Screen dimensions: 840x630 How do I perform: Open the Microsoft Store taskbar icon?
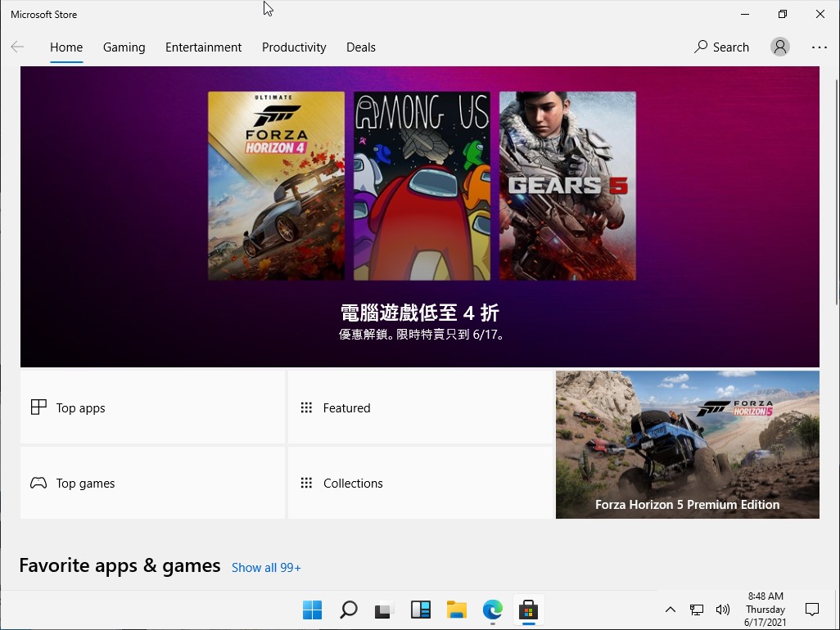point(528,610)
